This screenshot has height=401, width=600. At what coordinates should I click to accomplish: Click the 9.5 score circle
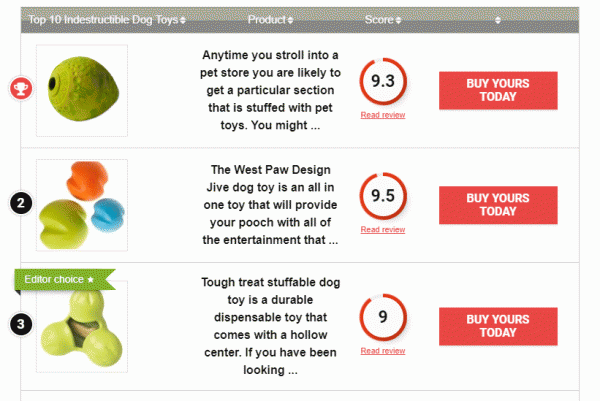coord(382,197)
